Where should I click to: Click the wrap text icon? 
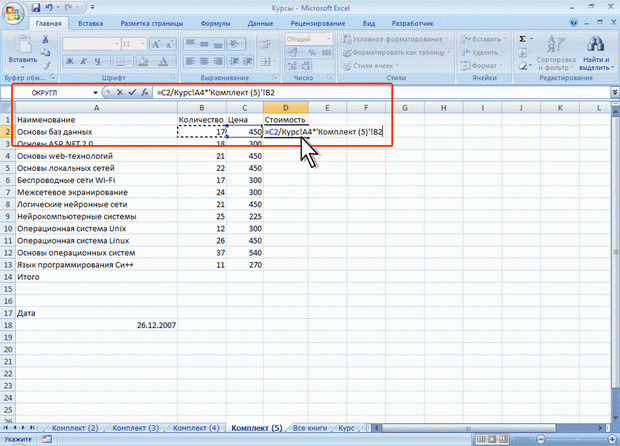tap(265, 44)
